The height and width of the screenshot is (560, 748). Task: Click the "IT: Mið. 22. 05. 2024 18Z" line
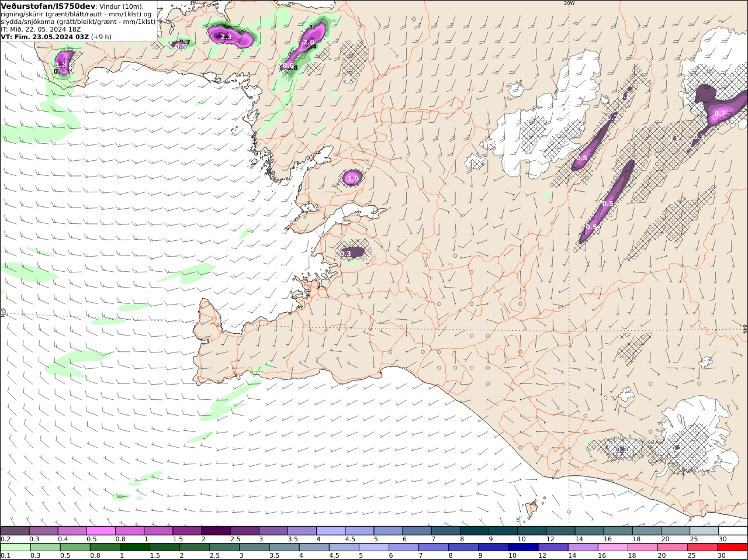pyautogui.click(x=41, y=29)
